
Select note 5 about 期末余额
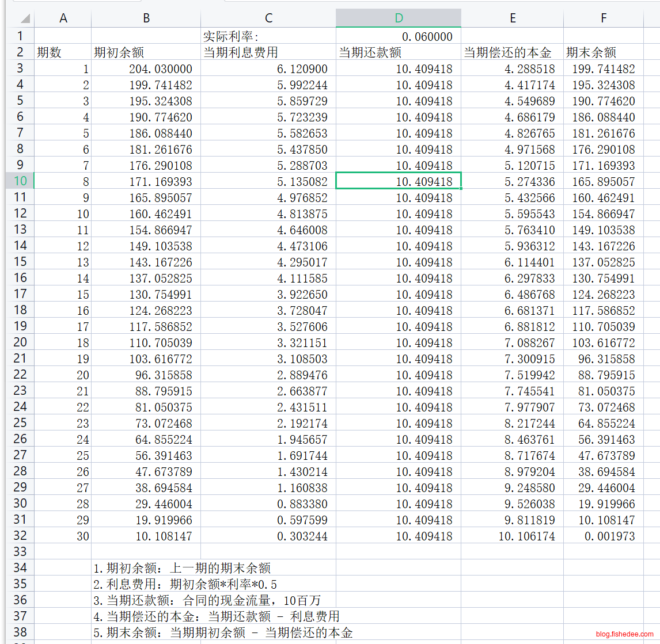(x=223, y=632)
